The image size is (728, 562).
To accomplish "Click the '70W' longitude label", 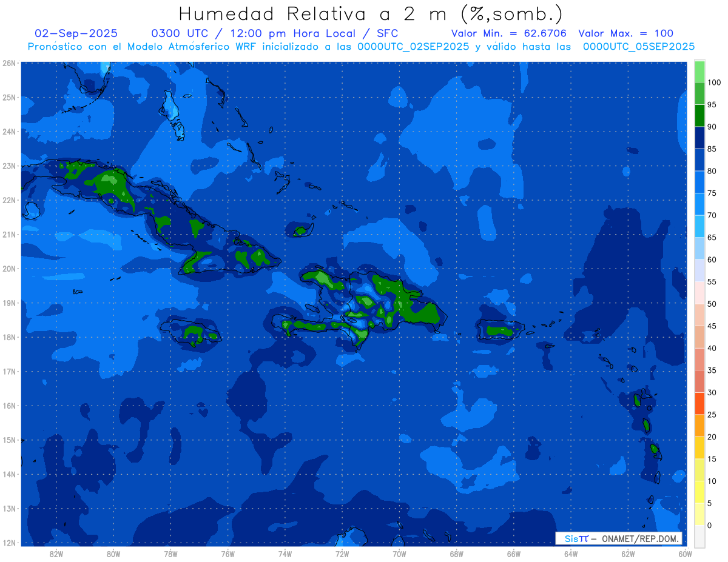I will click(x=399, y=554).
